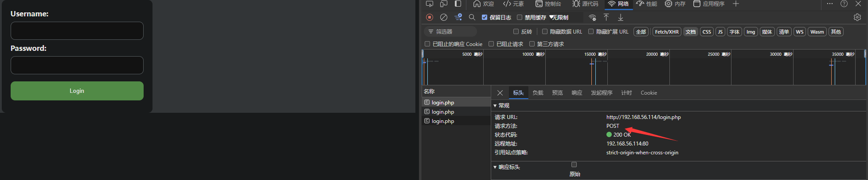Clear the network log
Image resolution: width=868 pixels, height=180 pixels.
[x=443, y=17]
